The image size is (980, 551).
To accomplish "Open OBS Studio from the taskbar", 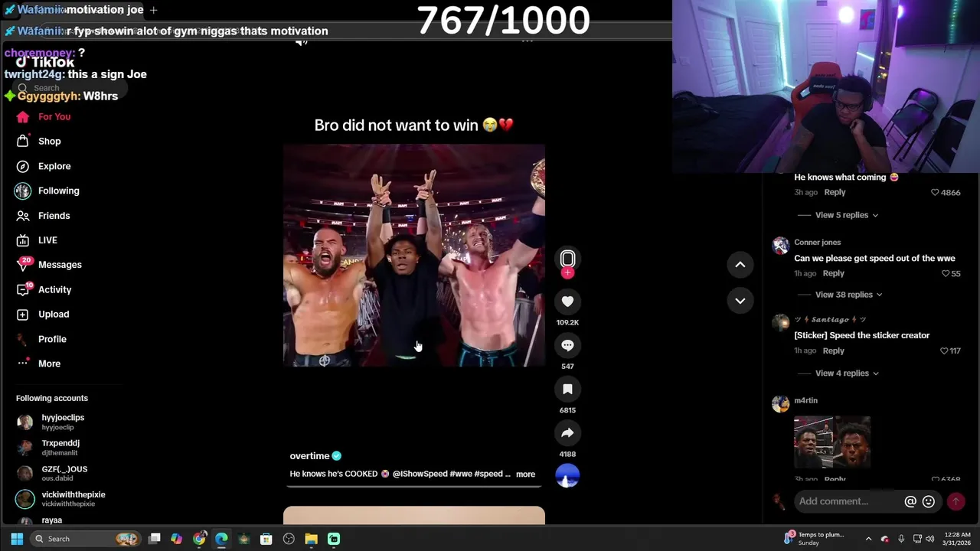I will pos(289,539).
